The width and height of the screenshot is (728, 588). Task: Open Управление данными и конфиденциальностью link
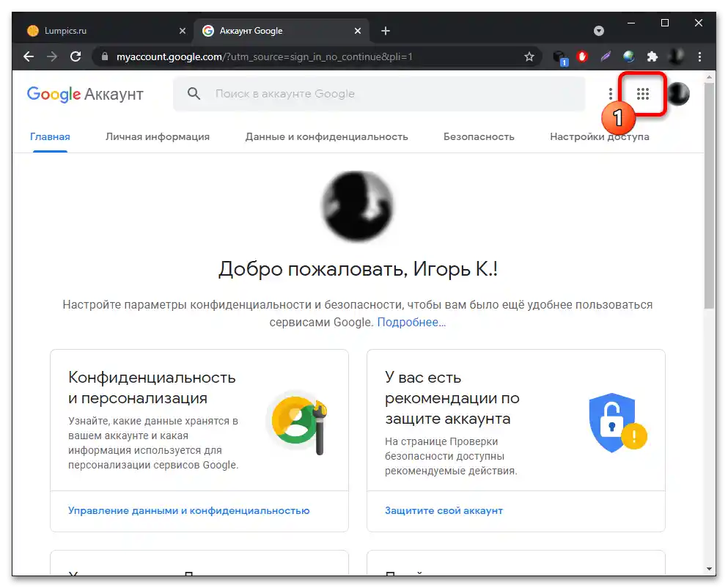pyautogui.click(x=188, y=510)
